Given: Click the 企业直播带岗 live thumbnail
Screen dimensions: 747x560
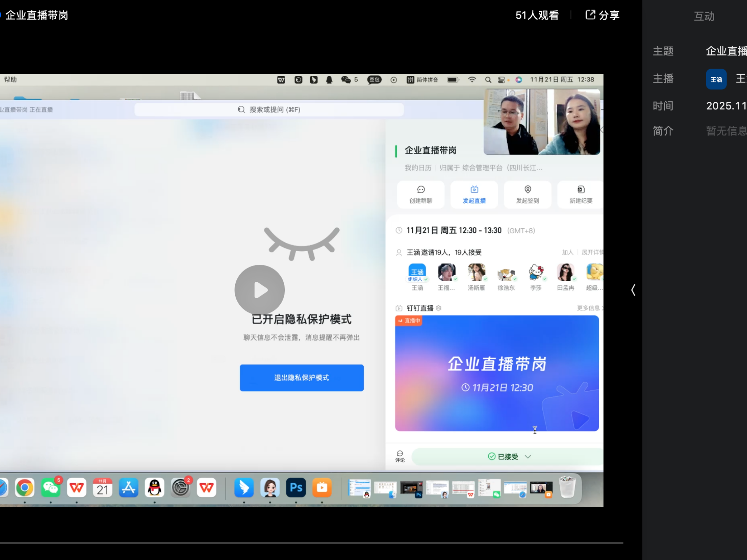Looking at the screenshot, I should pyautogui.click(x=496, y=373).
